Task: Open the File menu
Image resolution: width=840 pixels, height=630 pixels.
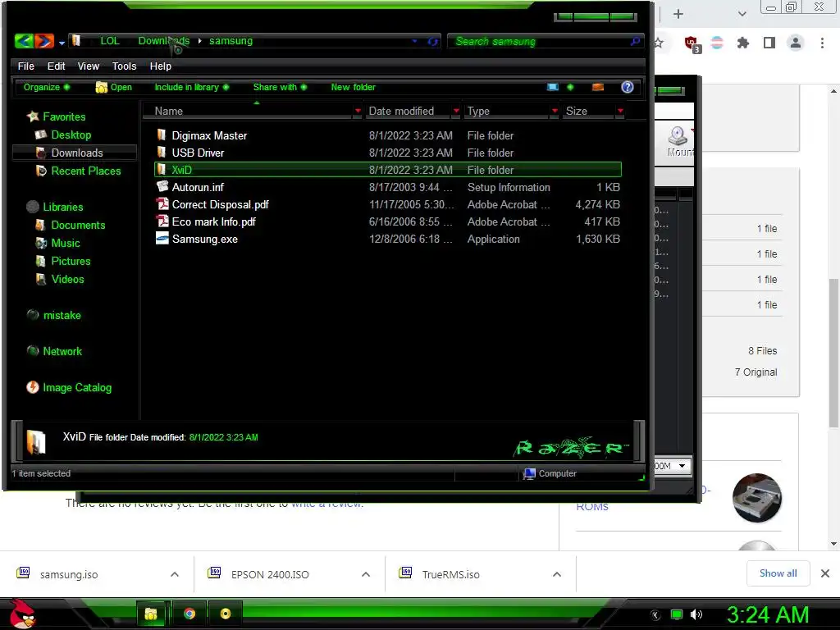Action: 25,66
